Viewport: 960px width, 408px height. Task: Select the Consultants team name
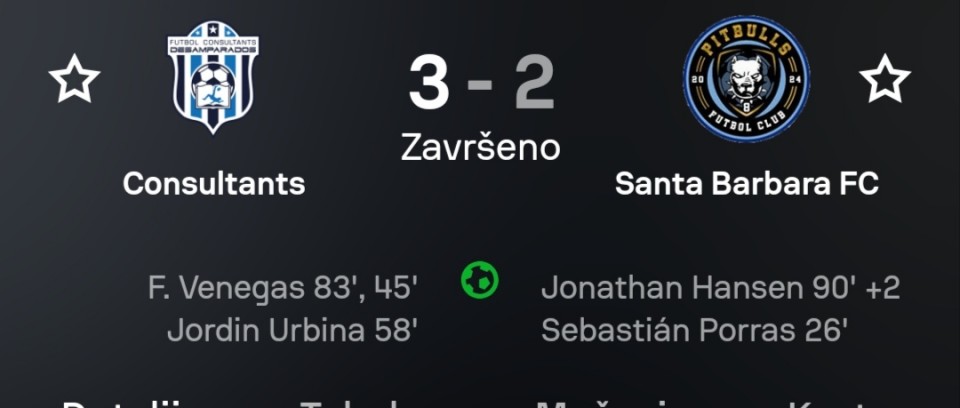point(213,184)
